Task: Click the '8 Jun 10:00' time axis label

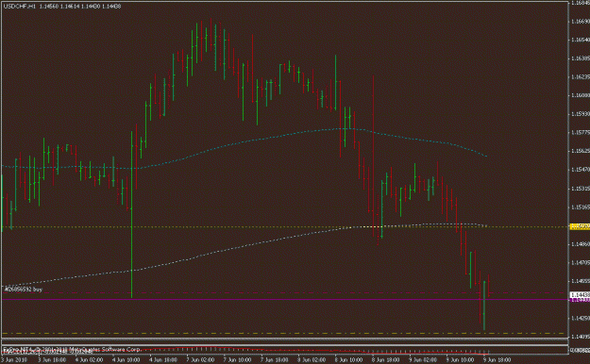Action: (348, 360)
